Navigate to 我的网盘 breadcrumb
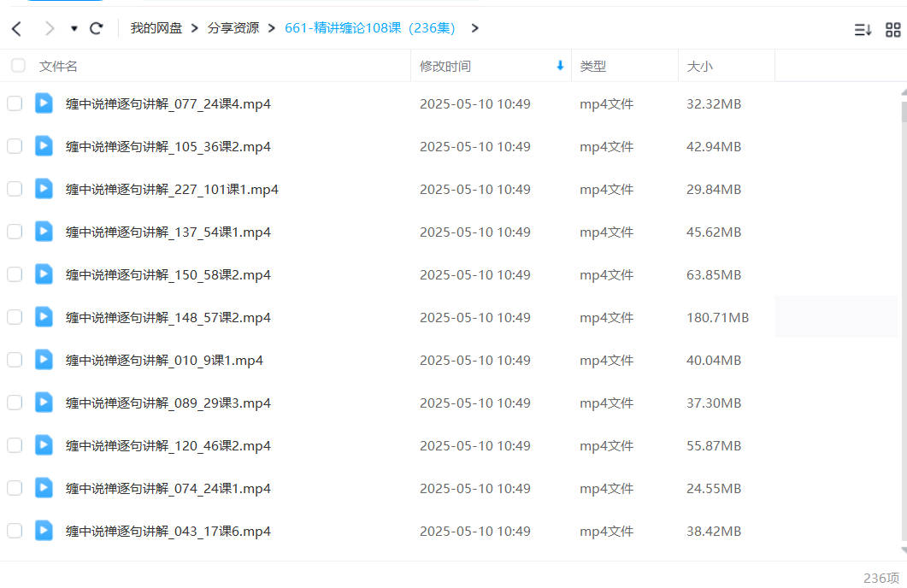Viewport: 907px width, 588px height. tap(156, 27)
